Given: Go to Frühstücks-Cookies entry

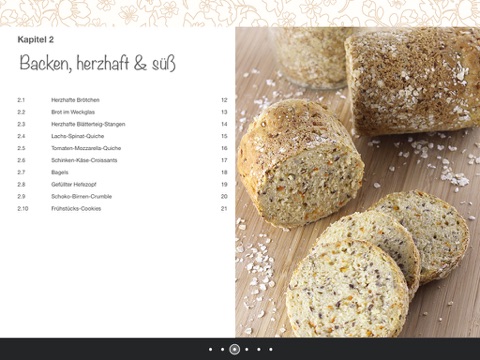Looking at the screenshot, I should click(122, 208).
